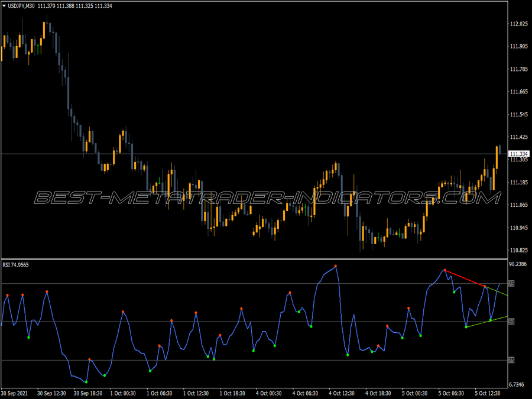Select the upper green trendline near level 75

click(x=497, y=291)
